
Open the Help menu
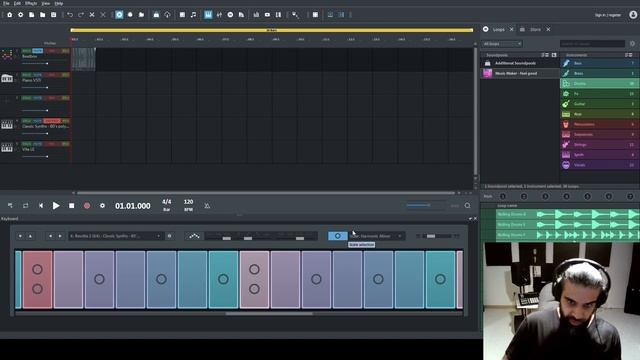59,3
